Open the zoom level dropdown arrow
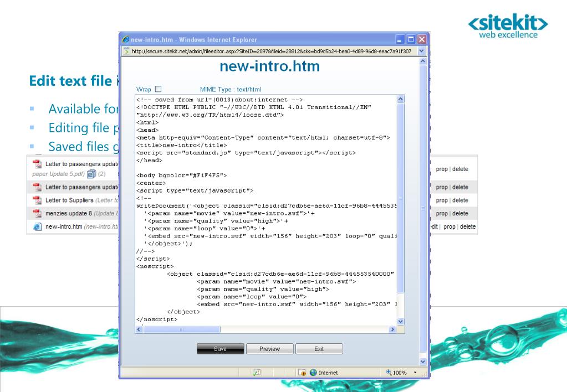 [415, 373]
